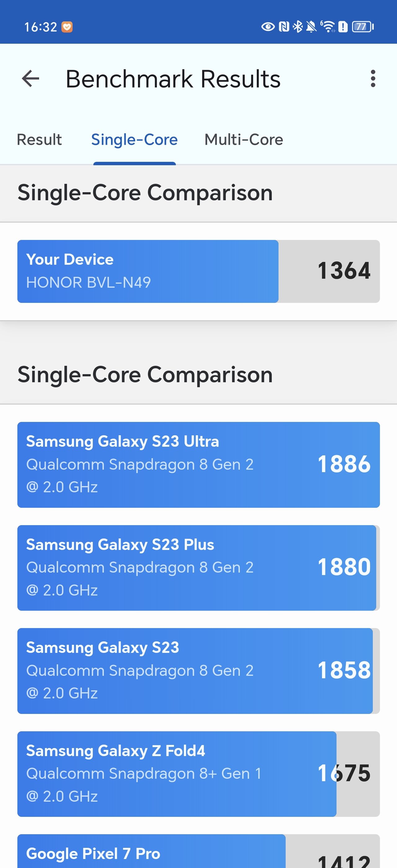
Task: Tap the eye comfort icon in status bar
Action: 268,27
